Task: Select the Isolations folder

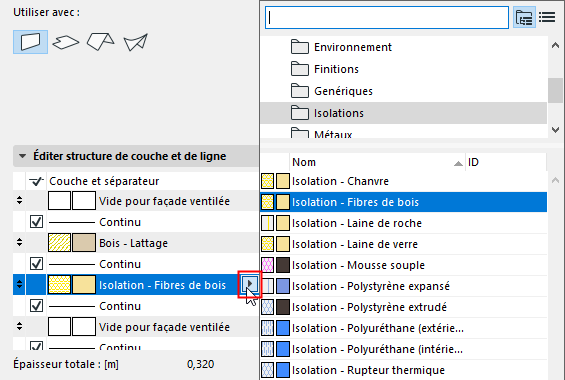Action: [404, 113]
